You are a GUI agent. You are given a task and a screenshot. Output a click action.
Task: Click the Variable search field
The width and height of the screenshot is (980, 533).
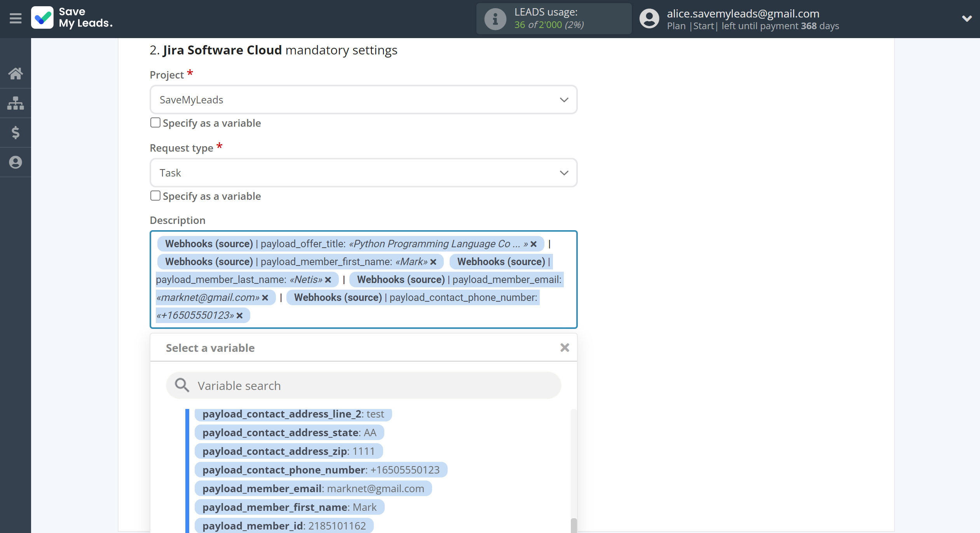[x=363, y=386]
